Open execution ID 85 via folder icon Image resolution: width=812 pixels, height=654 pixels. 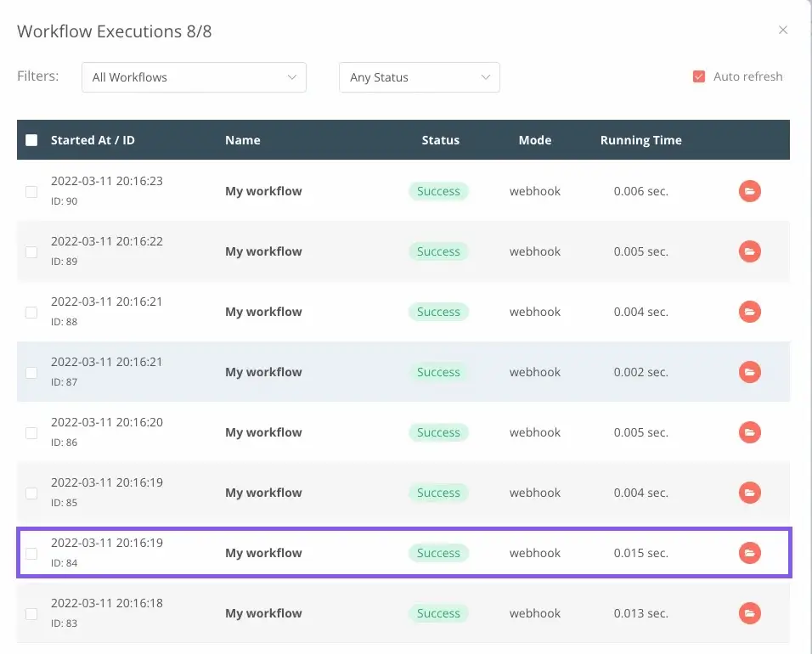pyautogui.click(x=749, y=493)
